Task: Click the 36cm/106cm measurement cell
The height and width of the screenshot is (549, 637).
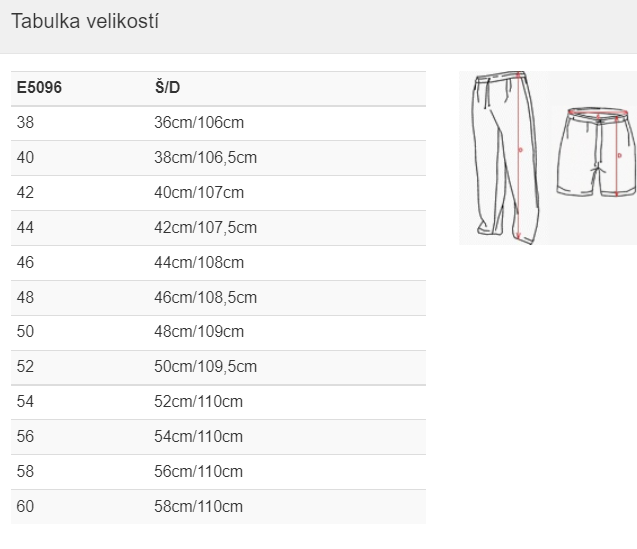Action: click(x=199, y=122)
